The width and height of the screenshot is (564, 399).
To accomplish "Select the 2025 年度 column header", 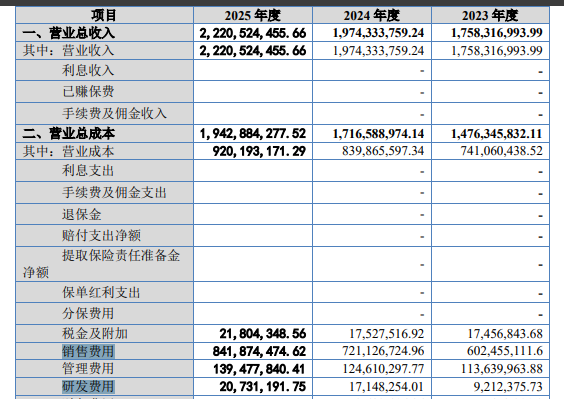I will [253, 15].
